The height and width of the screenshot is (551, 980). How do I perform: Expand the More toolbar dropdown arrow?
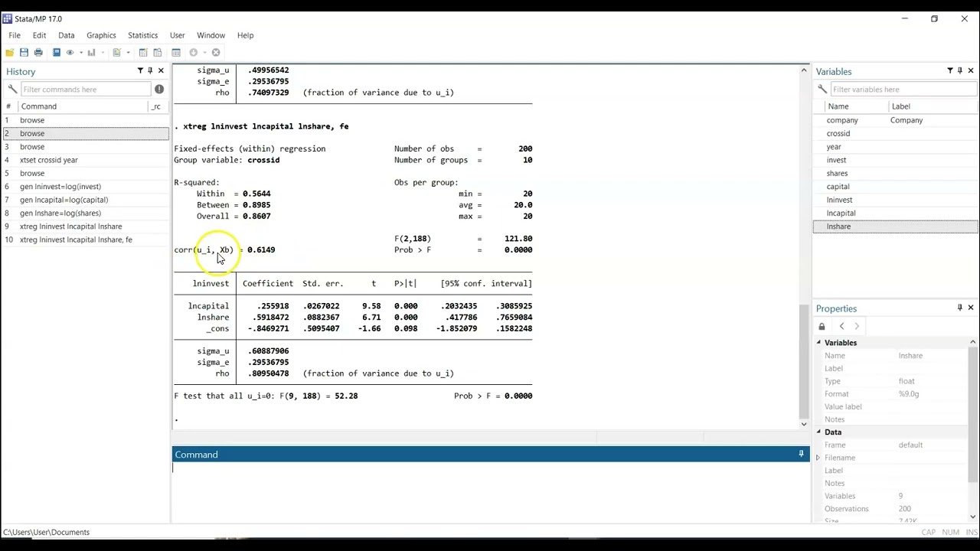[205, 52]
